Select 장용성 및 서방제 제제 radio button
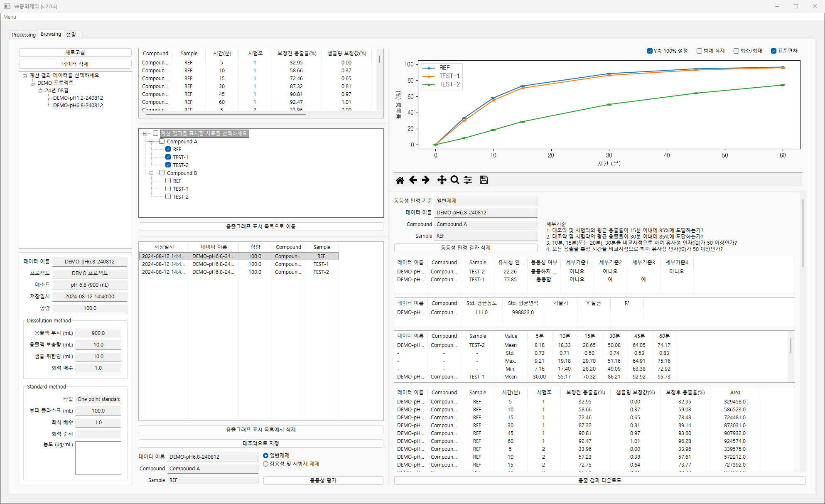Image resolution: width=825 pixels, height=504 pixels. point(265,464)
